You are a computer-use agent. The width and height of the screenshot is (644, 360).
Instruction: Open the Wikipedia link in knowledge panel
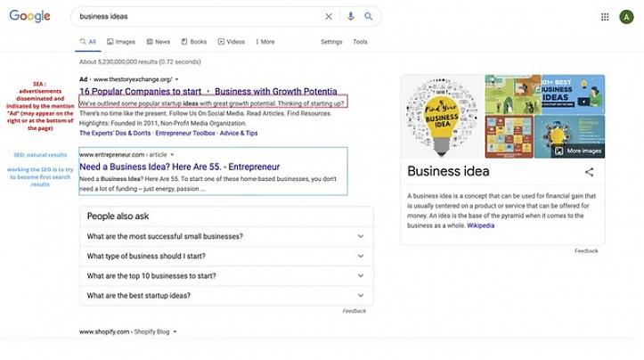(481, 225)
